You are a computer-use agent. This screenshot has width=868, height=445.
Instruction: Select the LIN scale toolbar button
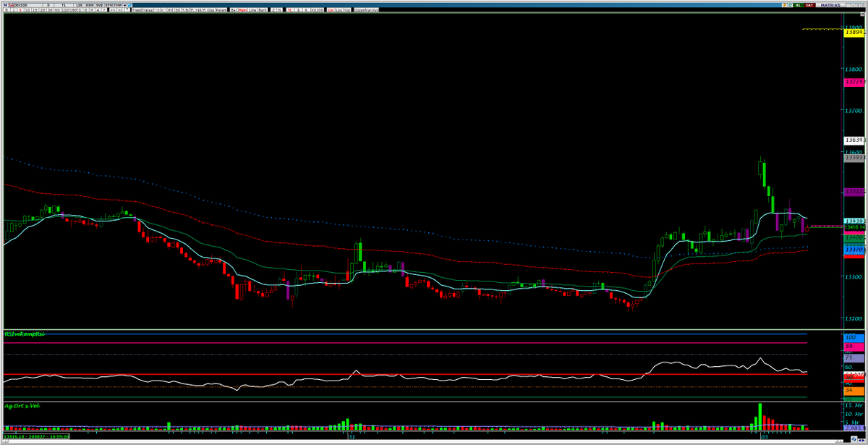(x=79, y=5)
